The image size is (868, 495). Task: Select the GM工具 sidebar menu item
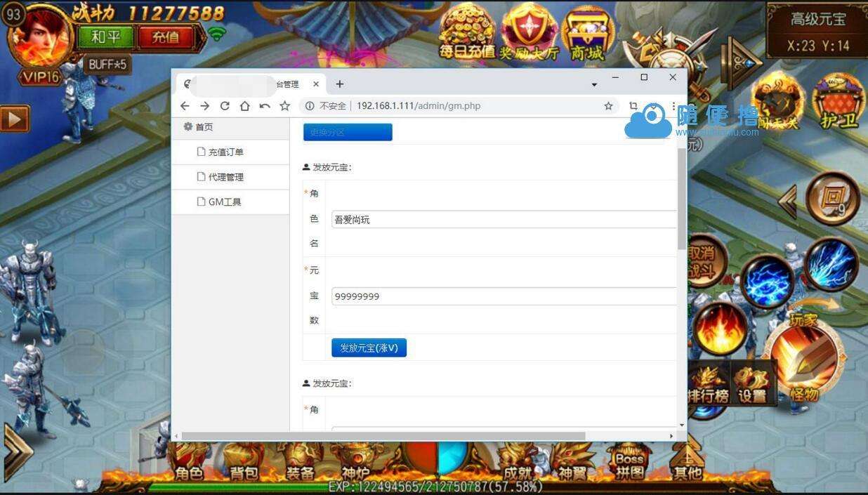[x=224, y=202]
